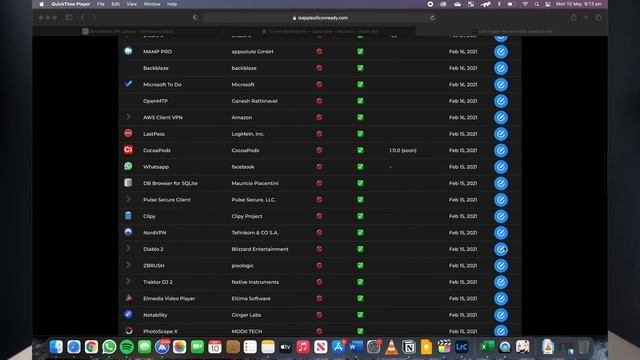Click the green check box in the CocoaPods row

(x=360, y=150)
